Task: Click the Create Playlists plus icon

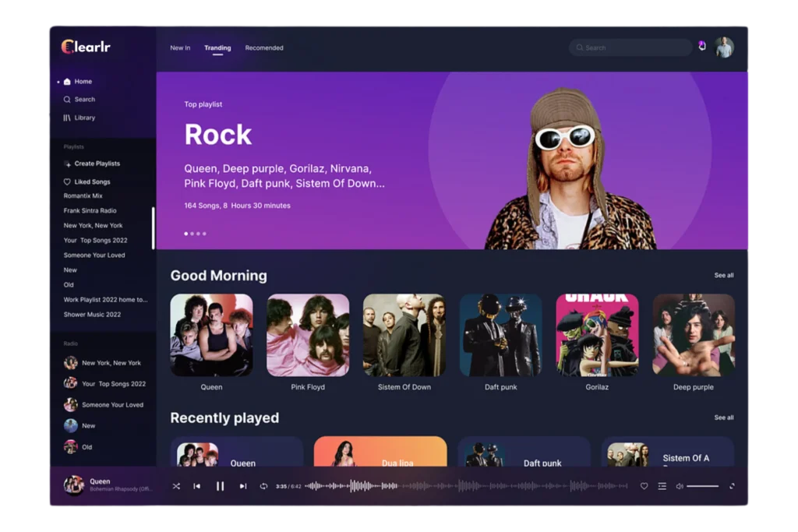Action: (67, 164)
